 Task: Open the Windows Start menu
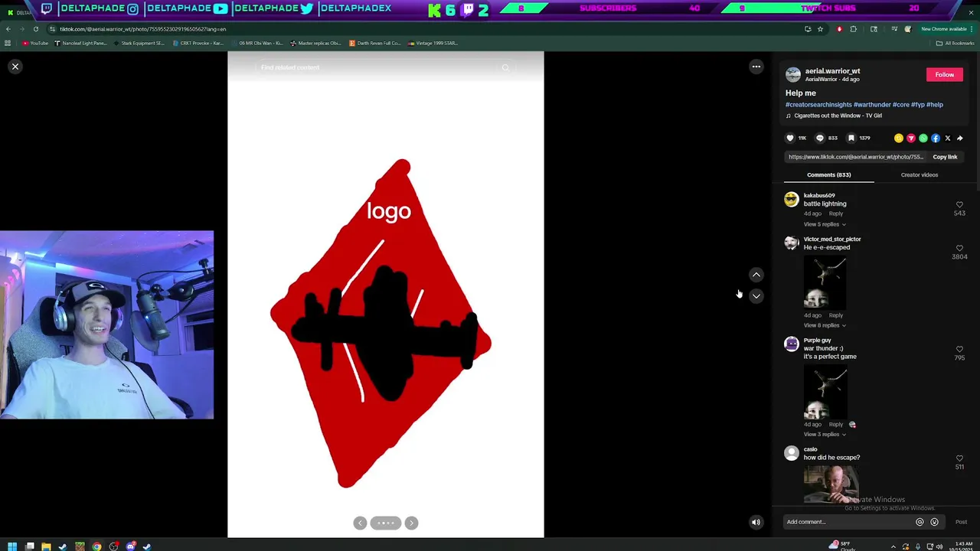click(12, 546)
